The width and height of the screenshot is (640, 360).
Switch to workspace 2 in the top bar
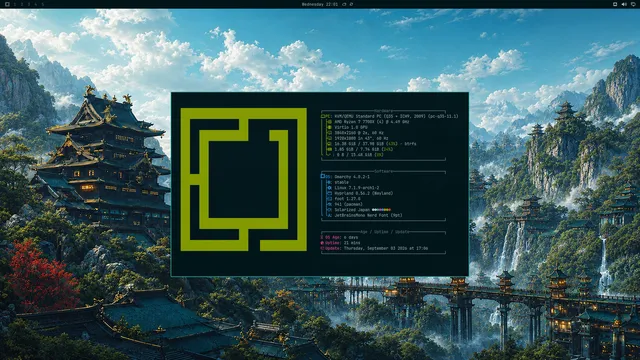(x=22, y=4)
